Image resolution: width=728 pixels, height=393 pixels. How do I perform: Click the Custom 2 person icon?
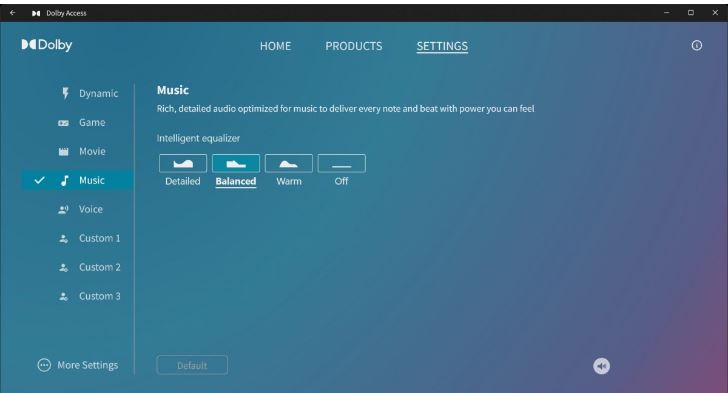click(x=64, y=268)
